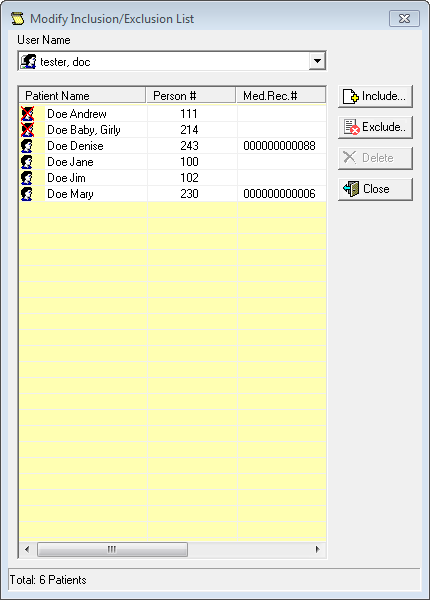430x600 pixels.
Task: Click the right arrow of horizontal scrollbar
Action: coord(318,549)
